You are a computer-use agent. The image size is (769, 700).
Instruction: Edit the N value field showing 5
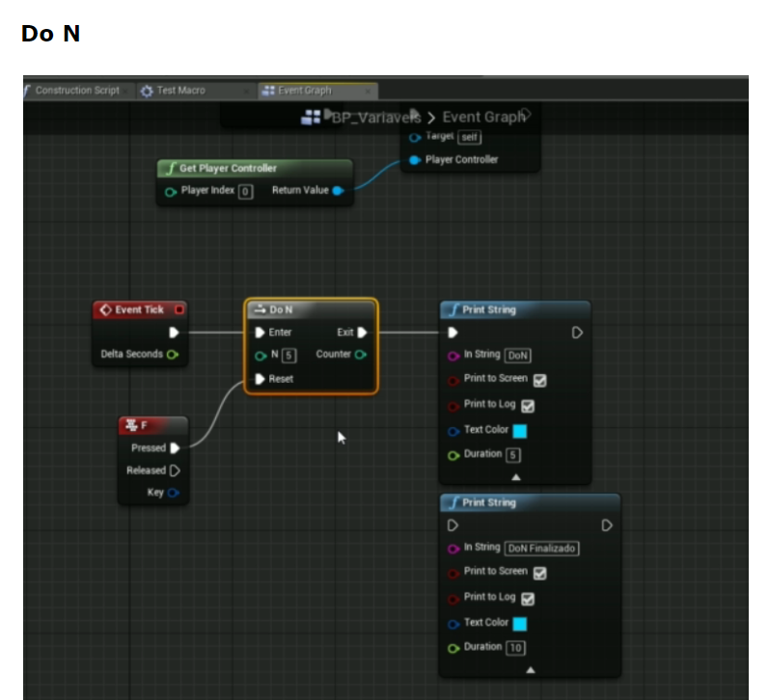click(288, 356)
